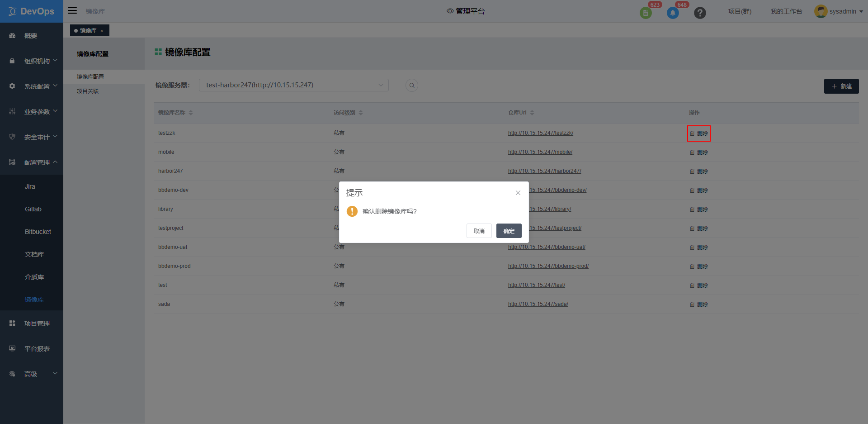Screen dimensions: 868x424
Task: Open the harbor247 repository URL link
Action: 545,171
